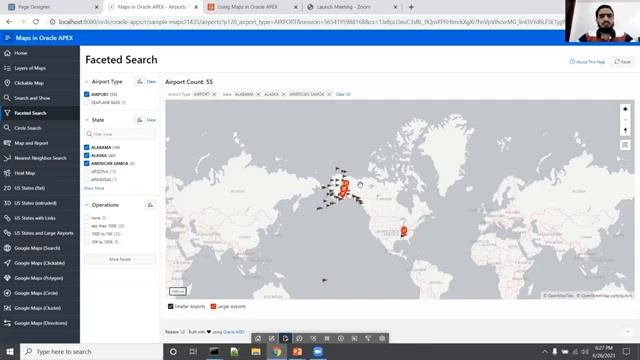Open the notification center icon
The width and height of the screenshot is (640, 360).
(x=626, y=351)
